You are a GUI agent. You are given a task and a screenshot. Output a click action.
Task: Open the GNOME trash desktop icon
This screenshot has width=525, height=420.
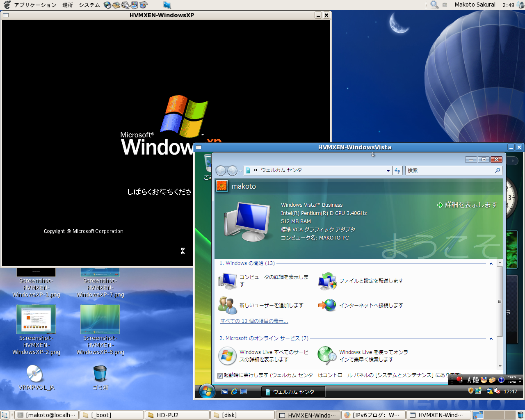point(100,374)
